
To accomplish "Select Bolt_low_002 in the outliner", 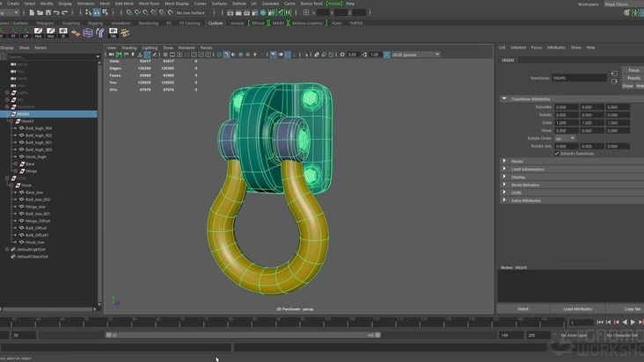I will (37, 199).
